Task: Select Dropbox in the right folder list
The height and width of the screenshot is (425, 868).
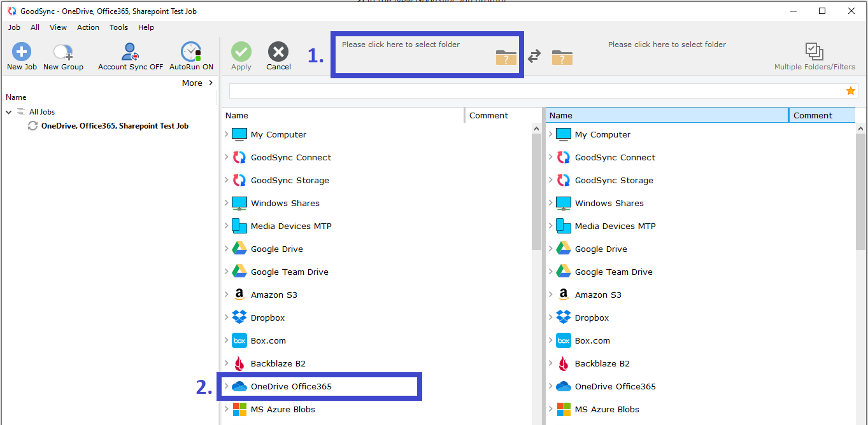Action: click(592, 317)
